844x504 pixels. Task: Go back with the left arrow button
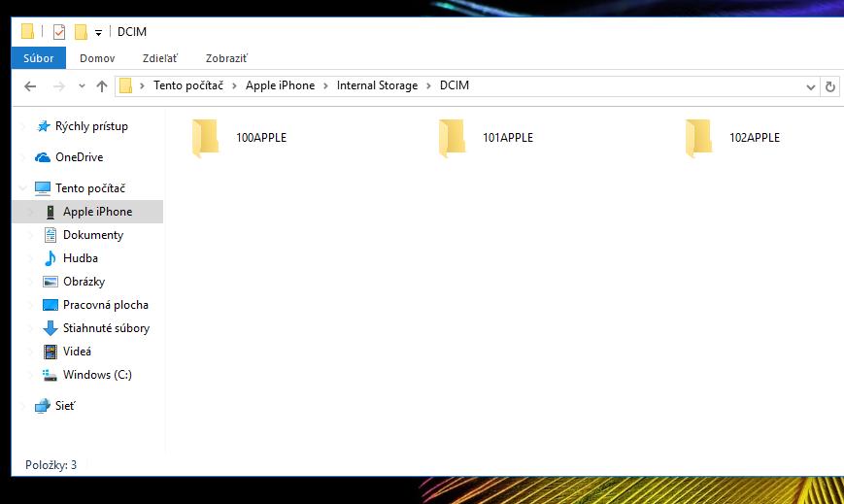click(x=30, y=86)
